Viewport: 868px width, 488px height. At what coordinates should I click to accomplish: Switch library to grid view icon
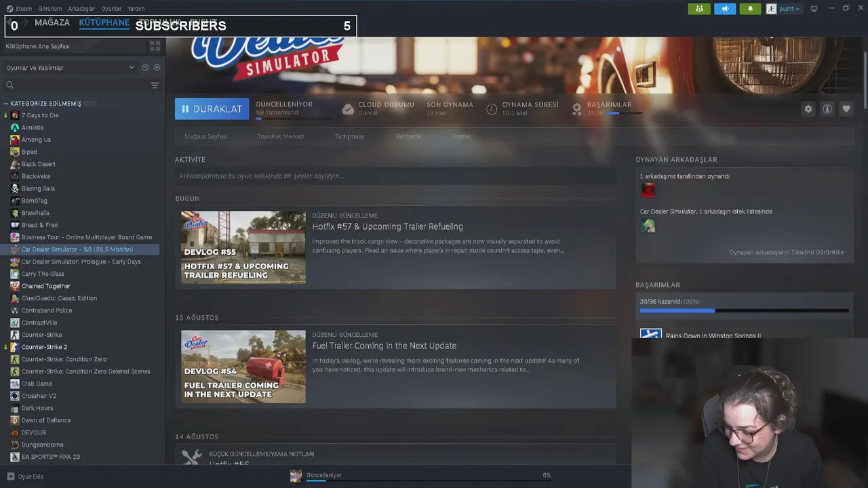(x=155, y=46)
